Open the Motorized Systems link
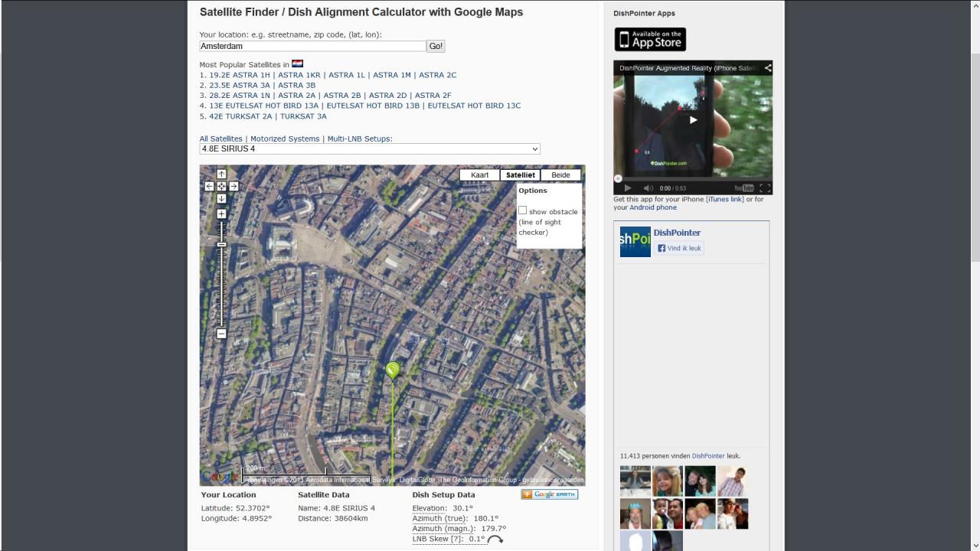The height and width of the screenshot is (551, 980). (285, 139)
